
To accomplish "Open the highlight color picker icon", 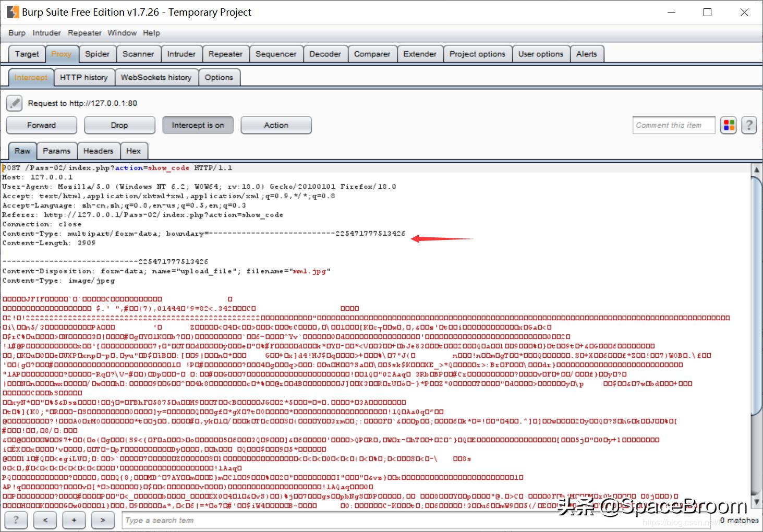I will (729, 125).
